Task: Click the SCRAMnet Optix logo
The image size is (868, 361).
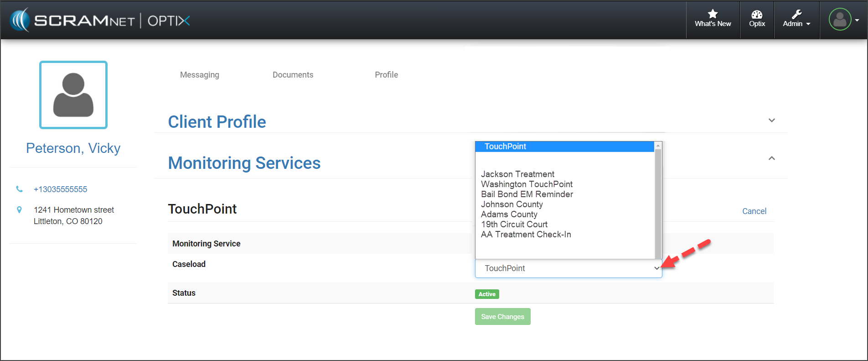Action: click(x=100, y=21)
